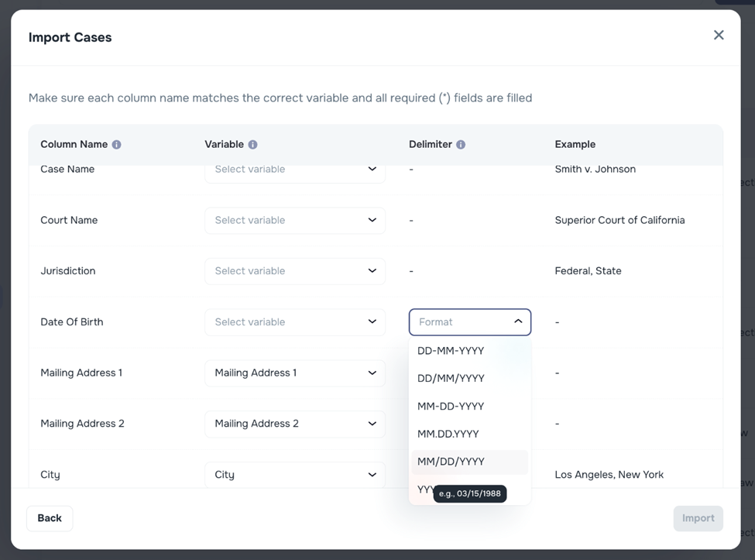Image resolution: width=755 pixels, height=560 pixels.
Task: Collapse the date Format dropdown
Action: point(469,322)
